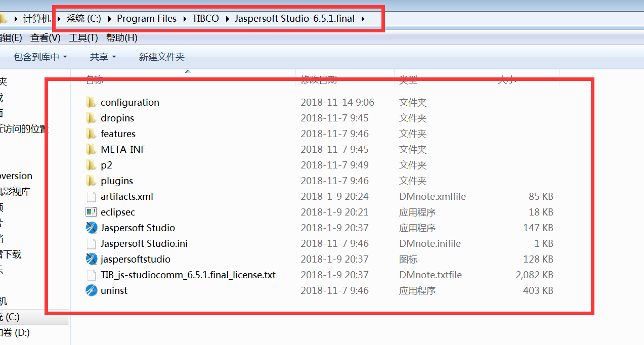Select the jaspersoftstudio icon file name
644x345 pixels.
136,259
